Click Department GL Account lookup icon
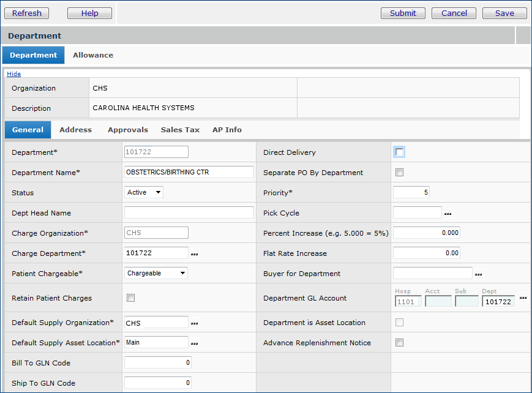Viewport: 532px width, 393px height. coord(523,298)
